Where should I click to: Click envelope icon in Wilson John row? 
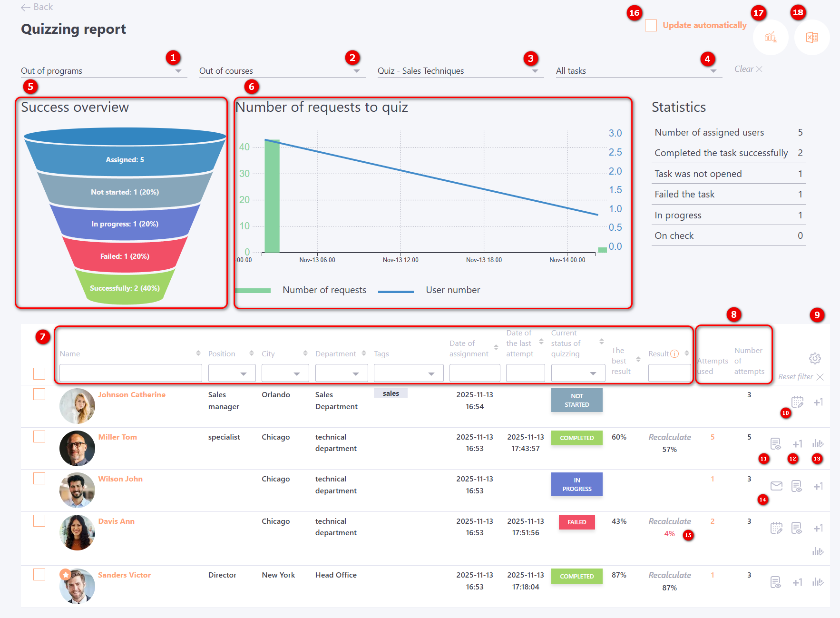tap(776, 486)
